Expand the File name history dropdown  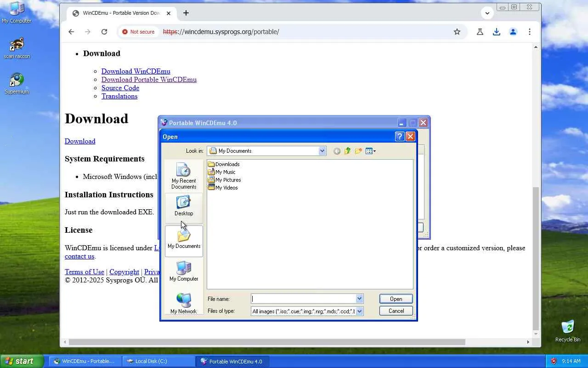[359, 299]
